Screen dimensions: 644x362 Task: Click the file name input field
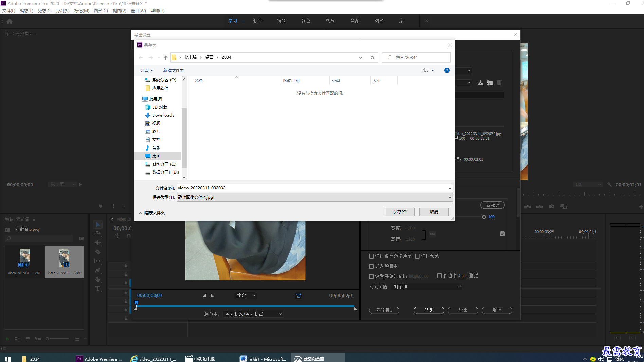tap(312, 188)
